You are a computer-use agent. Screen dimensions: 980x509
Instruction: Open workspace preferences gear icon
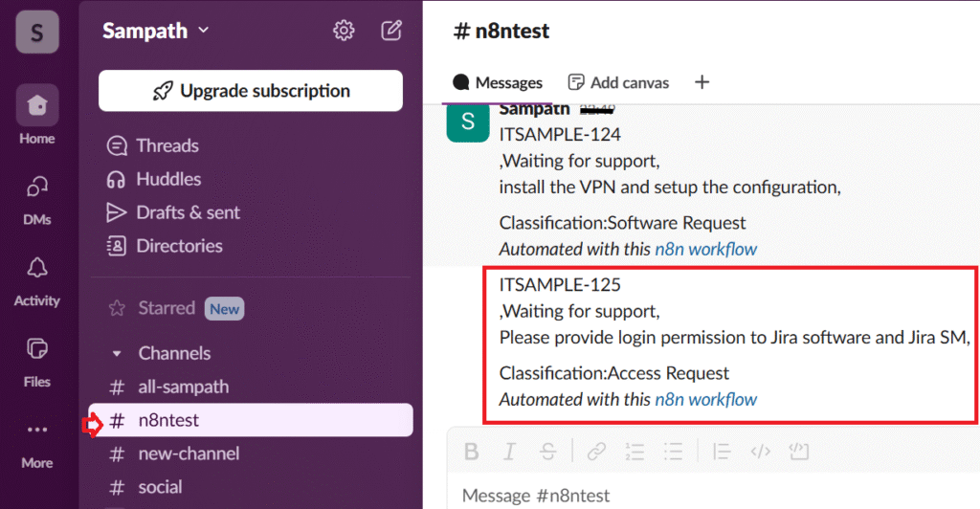344,31
